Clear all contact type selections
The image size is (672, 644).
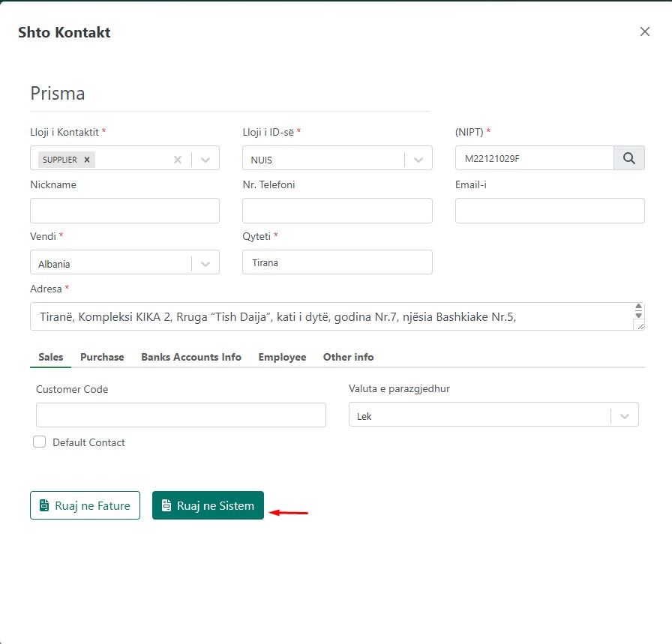coord(178,160)
